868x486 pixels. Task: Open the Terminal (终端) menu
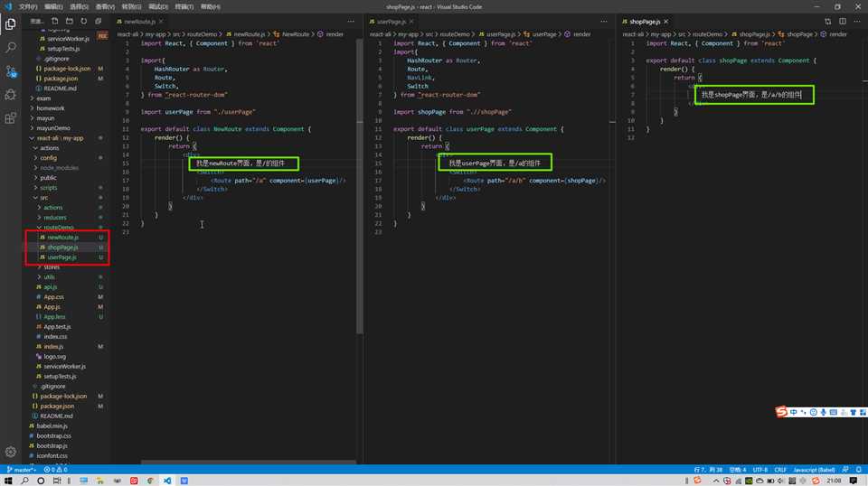click(x=184, y=6)
